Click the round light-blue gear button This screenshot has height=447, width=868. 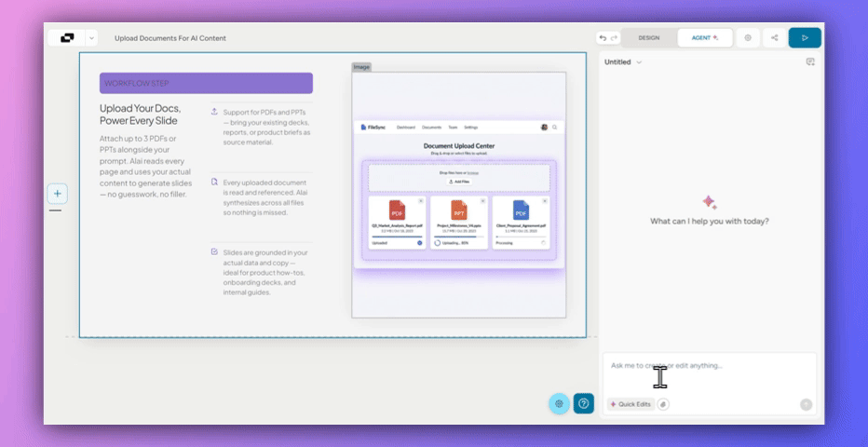pyautogui.click(x=559, y=404)
